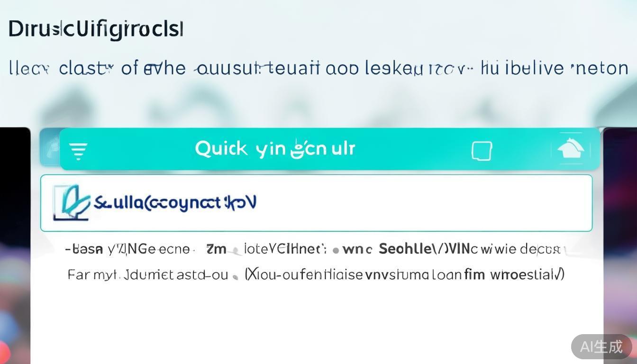
Task: Click the leaf logo icon in search box
Action: (x=71, y=203)
